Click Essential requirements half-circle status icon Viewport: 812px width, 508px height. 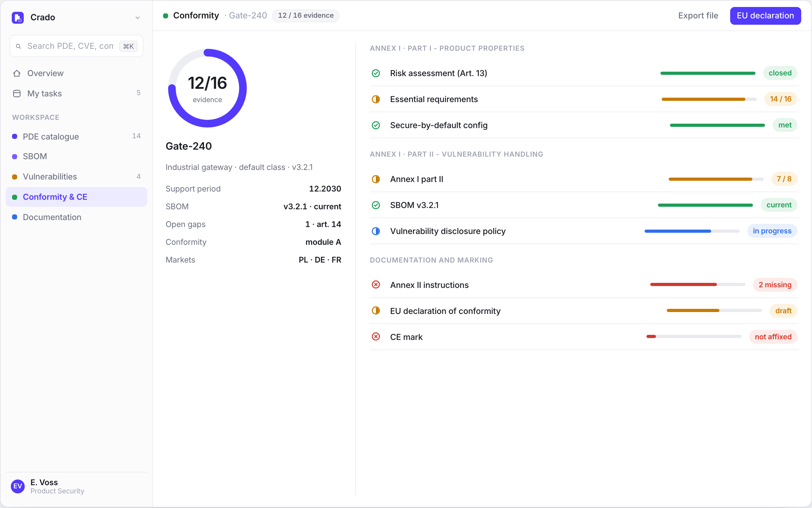376,99
